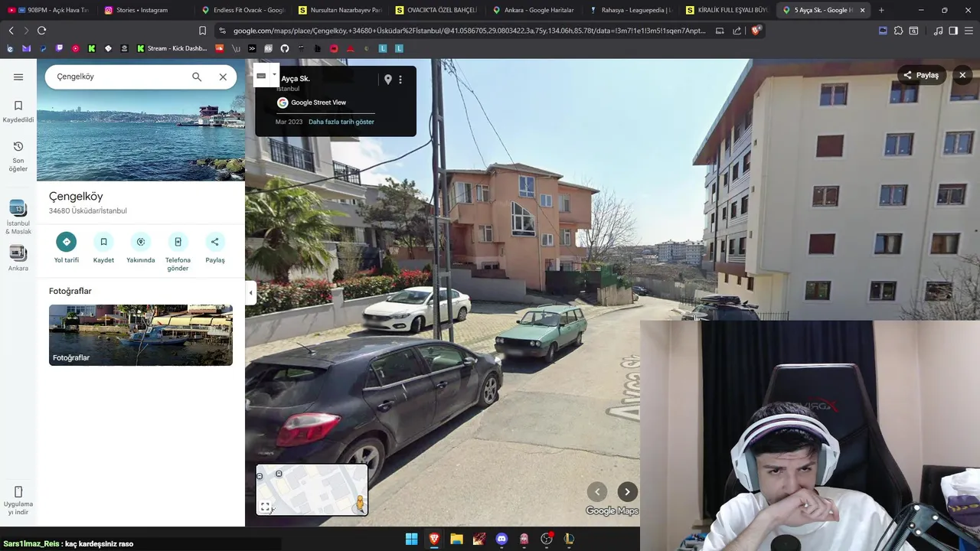Switch to the KİRALIK FULL EŞYALI tab
Screen dimensions: 980x551
pos(728,10)
